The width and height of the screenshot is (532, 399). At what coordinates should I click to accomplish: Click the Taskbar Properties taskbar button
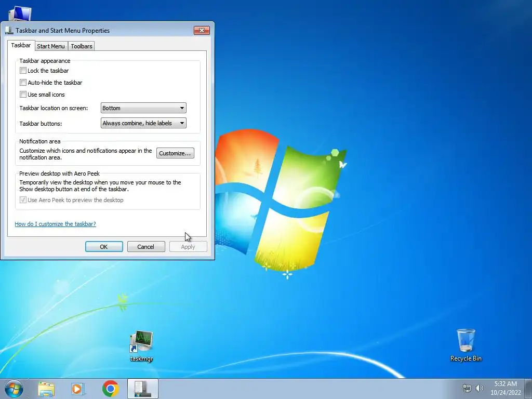(142, 389)
